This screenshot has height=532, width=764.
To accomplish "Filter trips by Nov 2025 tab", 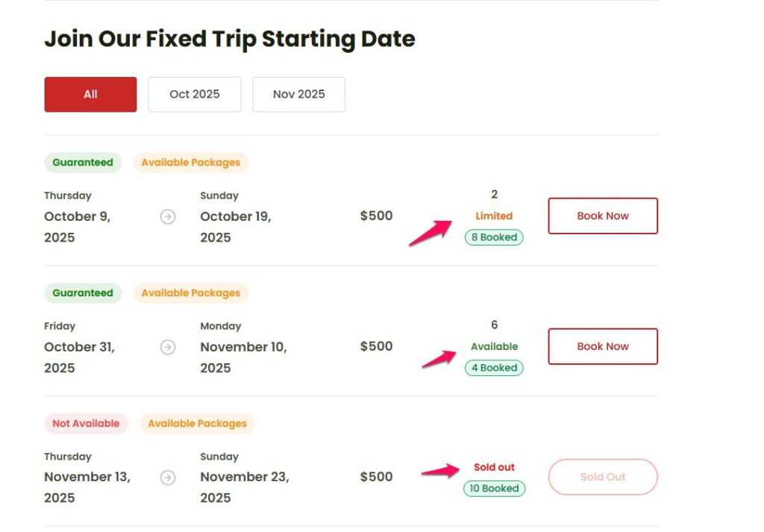I will pos(298,94).
